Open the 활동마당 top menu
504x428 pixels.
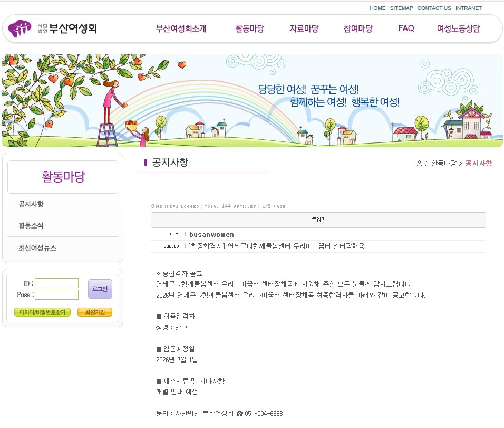[249, 28]
